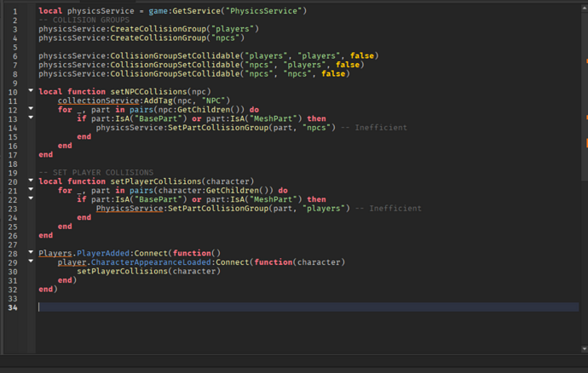
Task: Click the "Inefficient" comment on line 14
Action: point(382,128)
